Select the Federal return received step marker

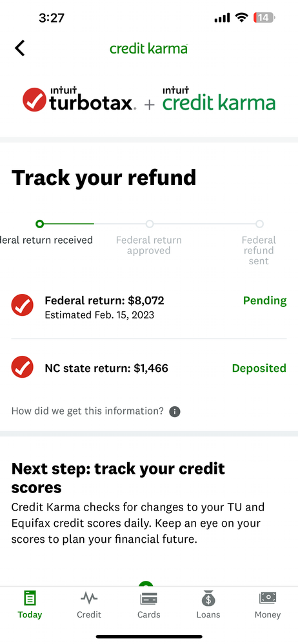click(x=39, y=224)
